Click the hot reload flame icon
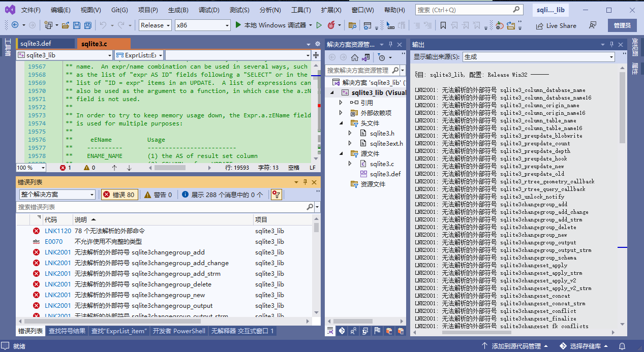The width and height of the screenshot is (644, 352). pyautogui.click(x=331, y=25)
